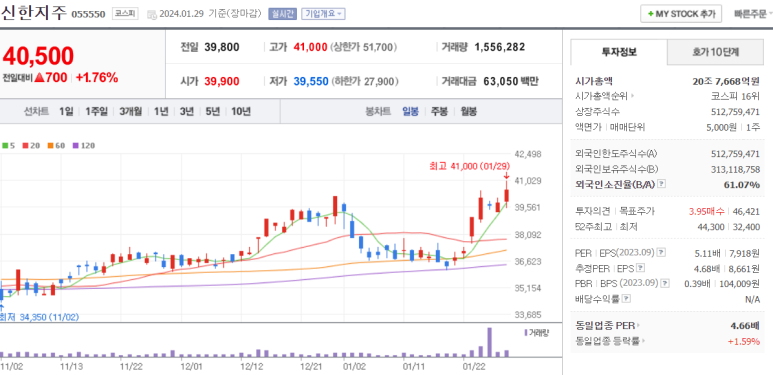Click the 시가총액 20조 7,668억원 value
This screenshot has width=773, height=375.
click(x=726, y=81)
